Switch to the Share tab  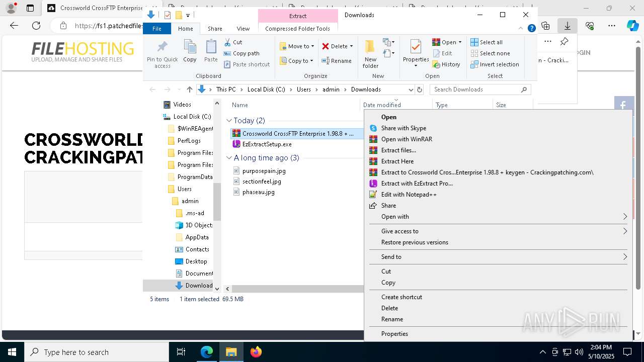215,29
